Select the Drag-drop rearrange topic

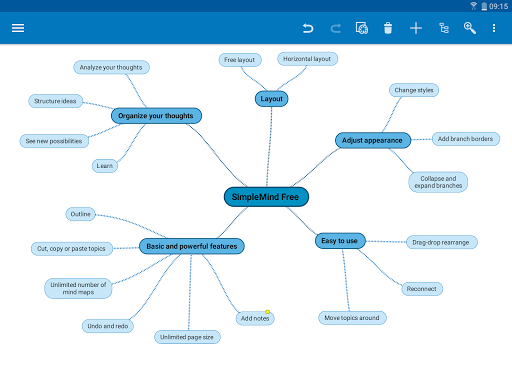point(442,242)
